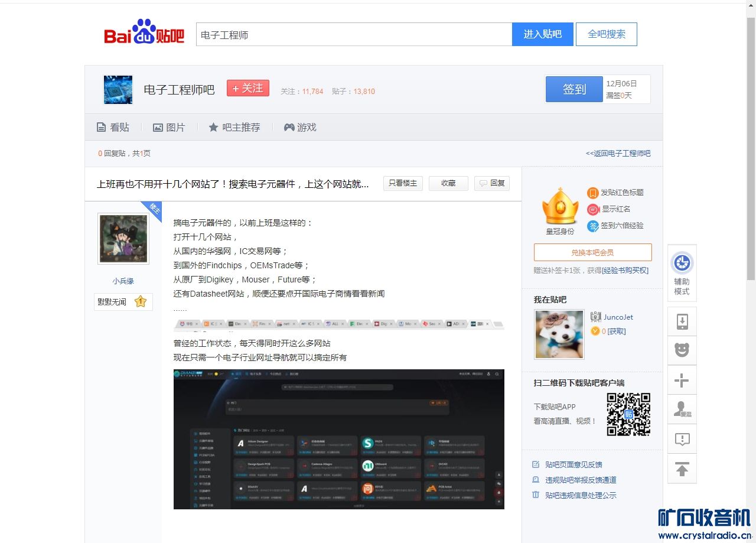756x543 pixels.
Task: Click the person silhouette icon in floating sidebar
Action: (x=682, y=409)
